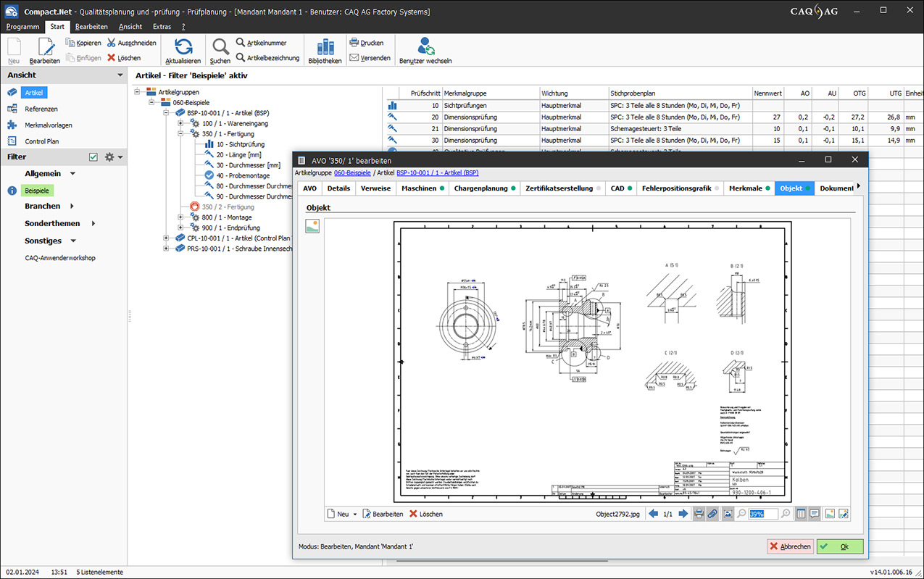The height and width of the screenshot is (579, 924).
Task: Cut using the Ausschneiden scissors button
Action: click(x=131, y=43)
